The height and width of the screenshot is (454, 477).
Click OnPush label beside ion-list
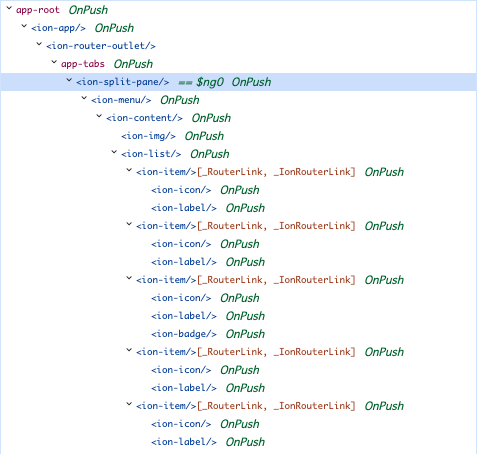(210, 154)
